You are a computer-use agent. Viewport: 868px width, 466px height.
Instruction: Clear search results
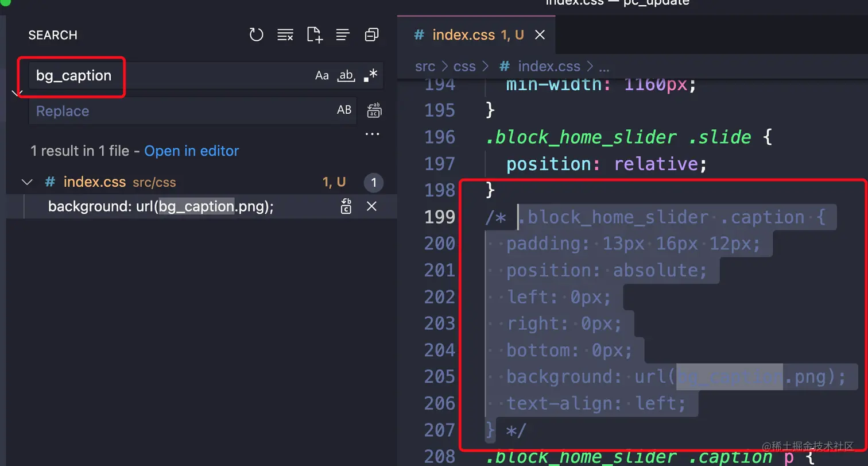pyautogui.click(x=285, y=35)
